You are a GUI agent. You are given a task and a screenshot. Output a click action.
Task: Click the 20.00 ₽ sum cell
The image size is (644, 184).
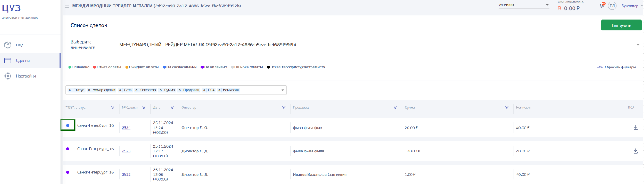click(411, 128)
